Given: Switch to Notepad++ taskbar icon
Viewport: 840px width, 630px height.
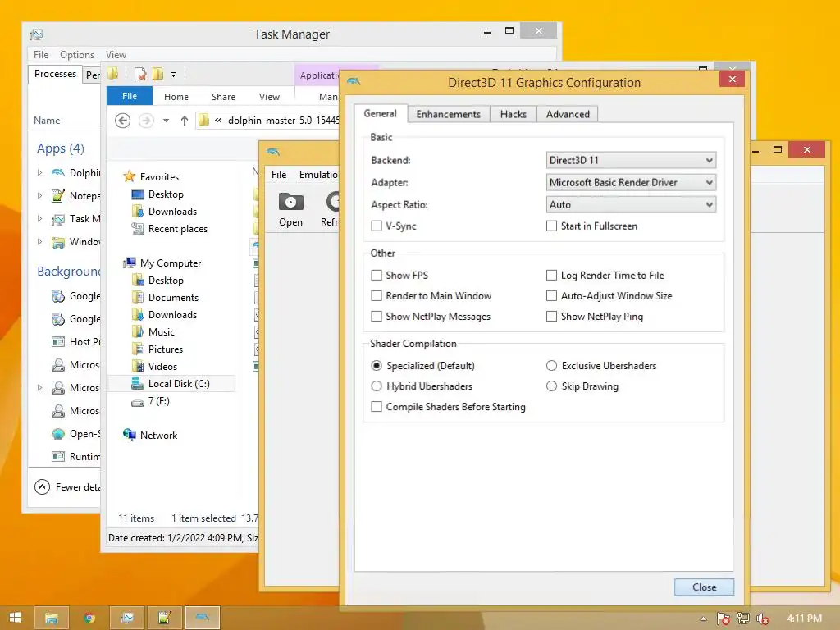Looking at the screenshot, I should pos(164,618).
